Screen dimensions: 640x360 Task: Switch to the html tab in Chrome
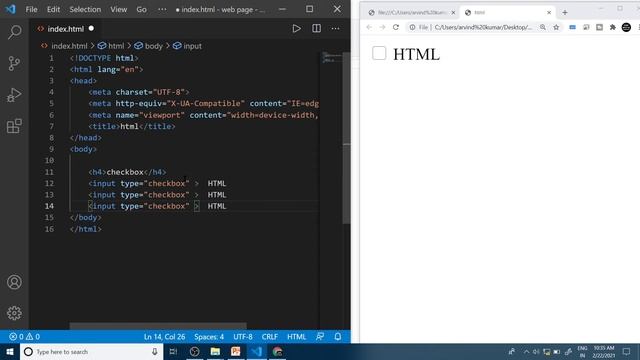pos(506,13)
